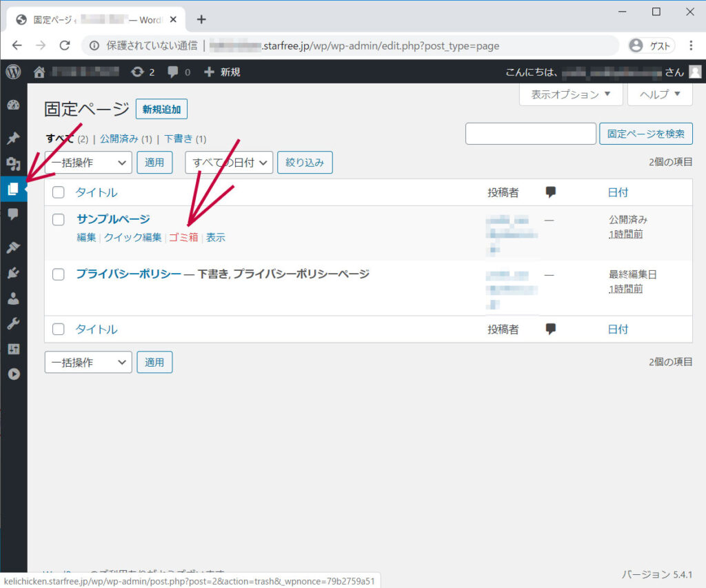
Task: Click the browser forward arrow
Action: coord(41,45)
